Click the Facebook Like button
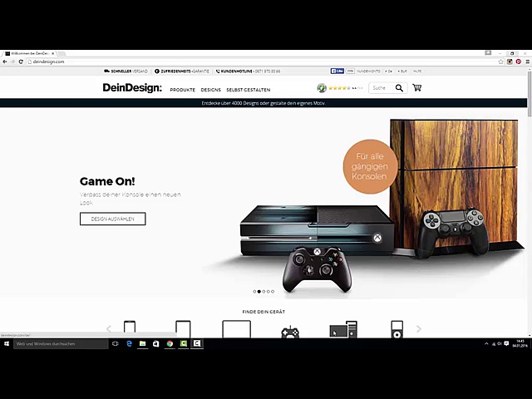This screenshot has width=532, height=399. tap(338, 71)
